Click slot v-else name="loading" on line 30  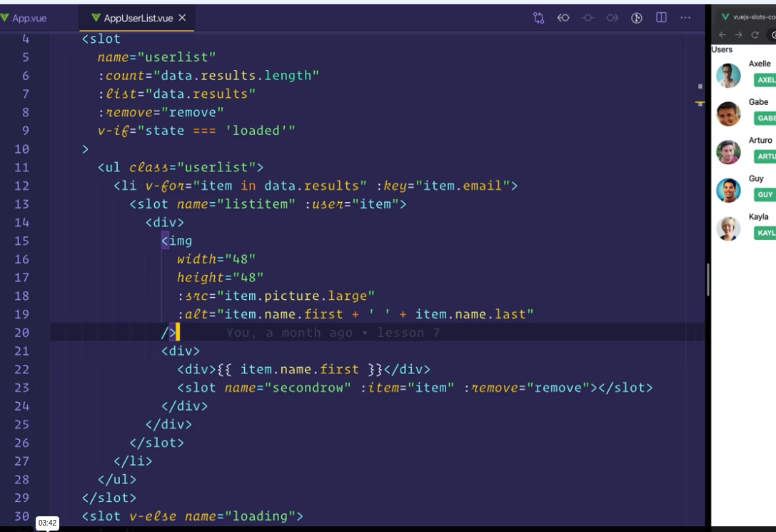pos(193,517)
